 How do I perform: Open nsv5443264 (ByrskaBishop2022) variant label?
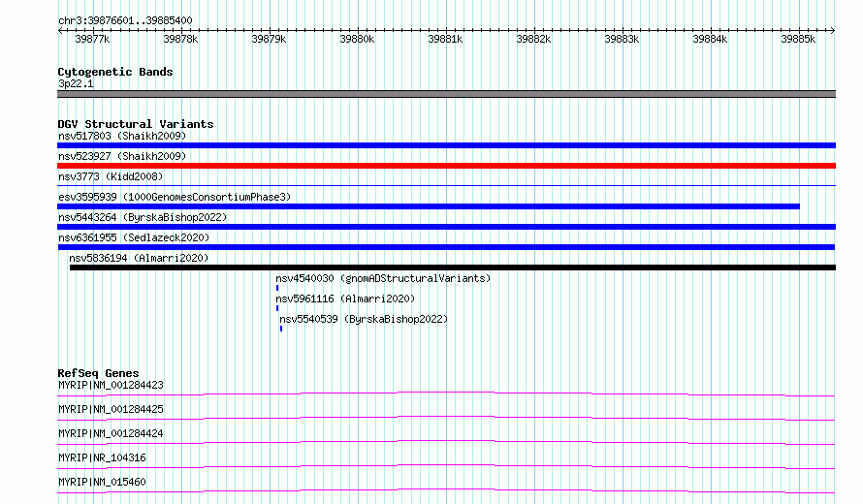[143, 217]
